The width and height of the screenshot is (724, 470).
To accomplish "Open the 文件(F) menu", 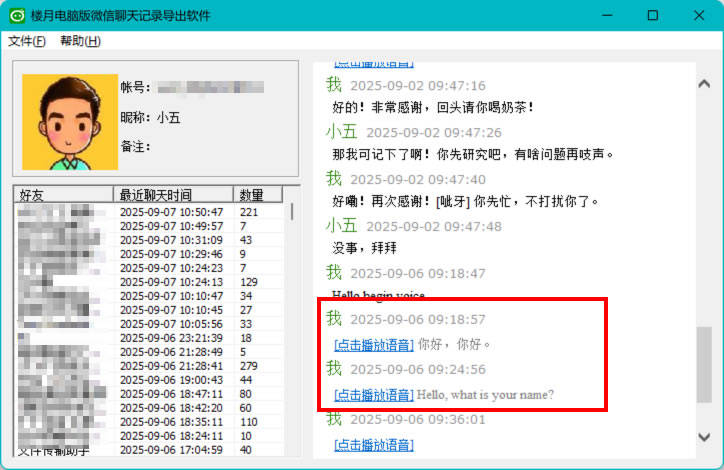I will coord(27,41).
